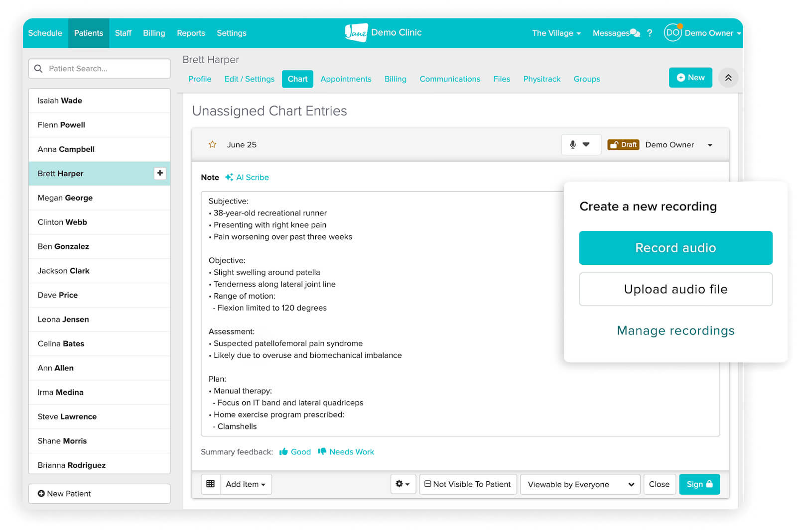Screen dimensions: 797x532
Task: Open AI Scribe next to the Note label
Action: [247, 177]
